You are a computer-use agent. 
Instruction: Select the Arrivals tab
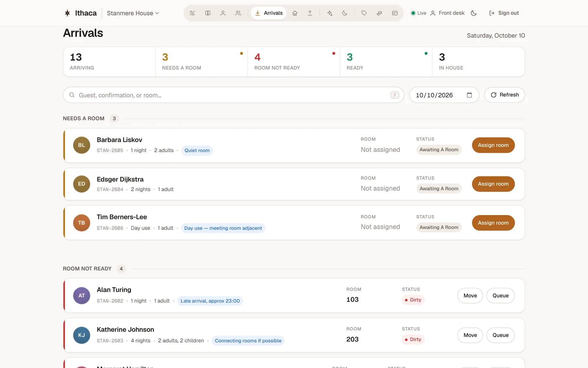coord(269,13)
